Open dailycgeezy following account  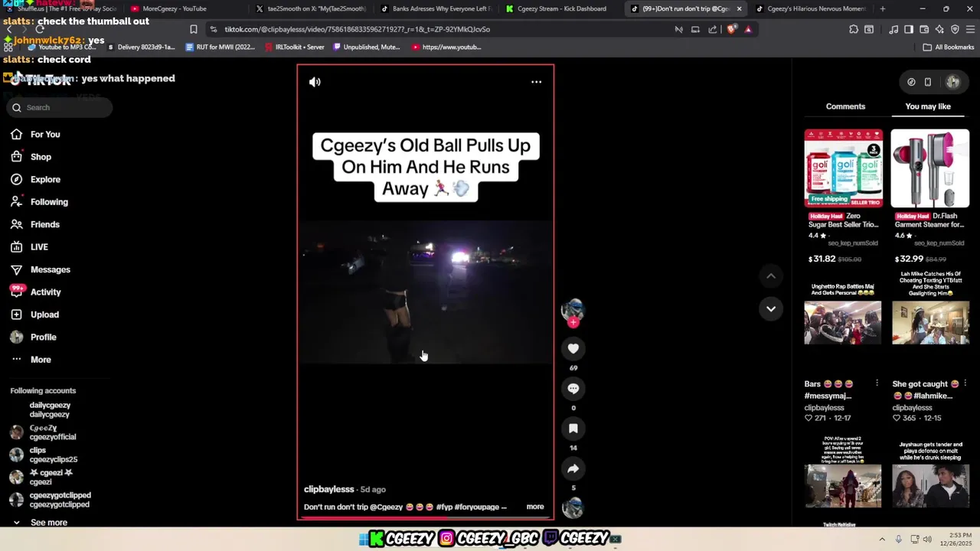[x=50, y=410]
